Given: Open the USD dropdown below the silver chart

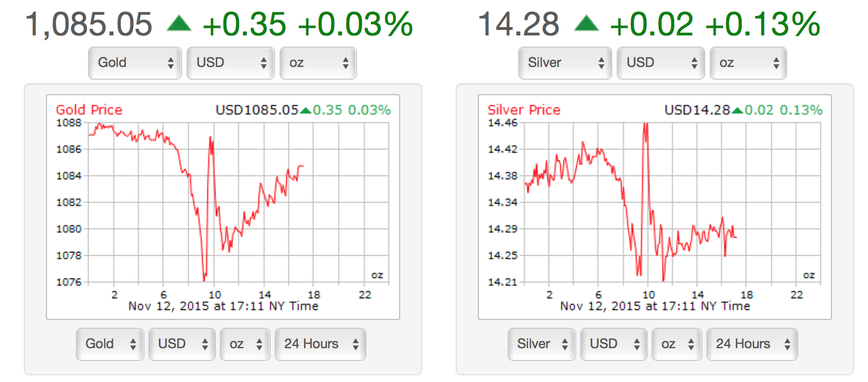Looking at the screenshot, I should 613,344.
